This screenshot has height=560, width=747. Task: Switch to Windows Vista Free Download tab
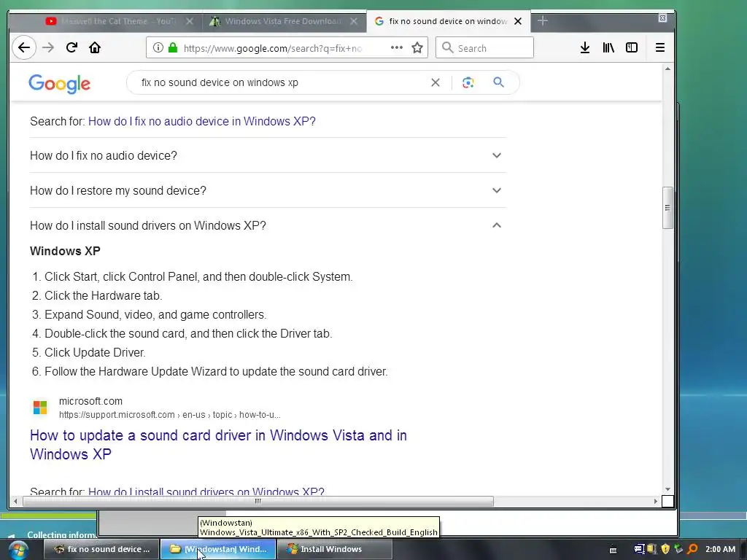284,21
